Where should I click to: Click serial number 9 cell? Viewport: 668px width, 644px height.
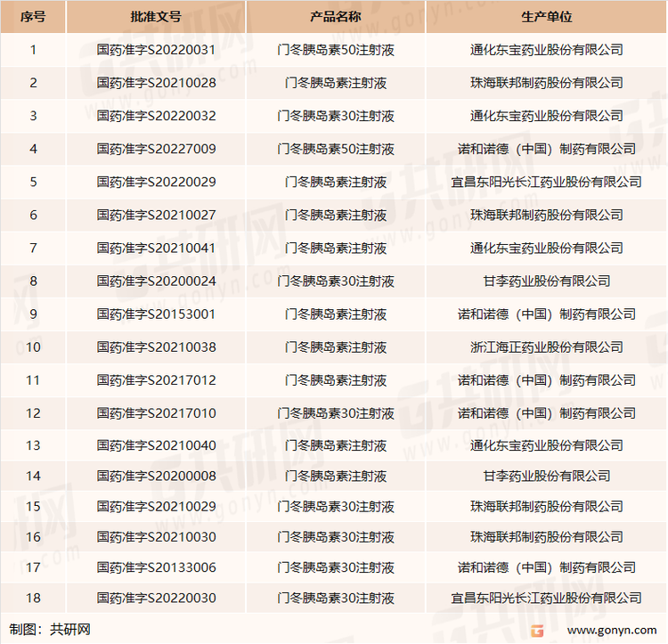tap(33, 314)
